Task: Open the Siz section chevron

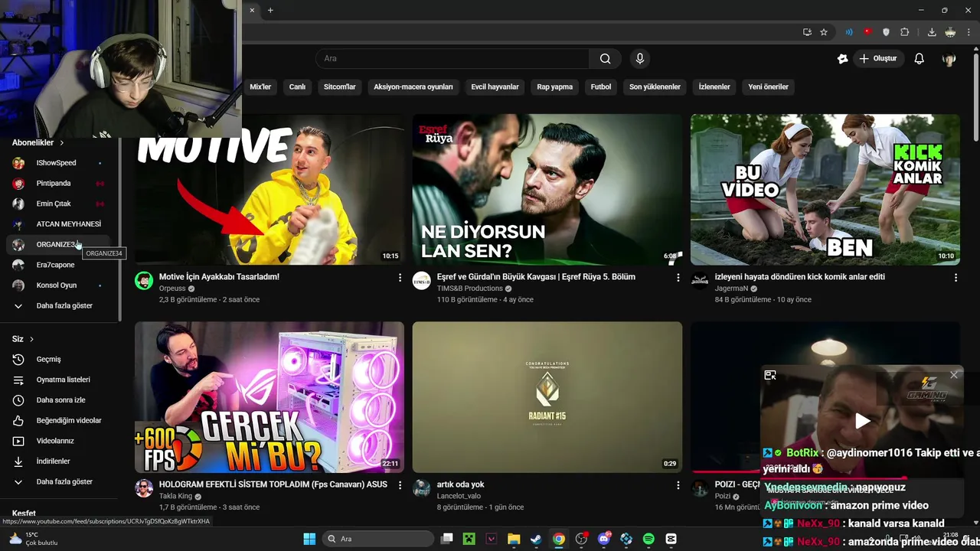Action: click(31, 339)
